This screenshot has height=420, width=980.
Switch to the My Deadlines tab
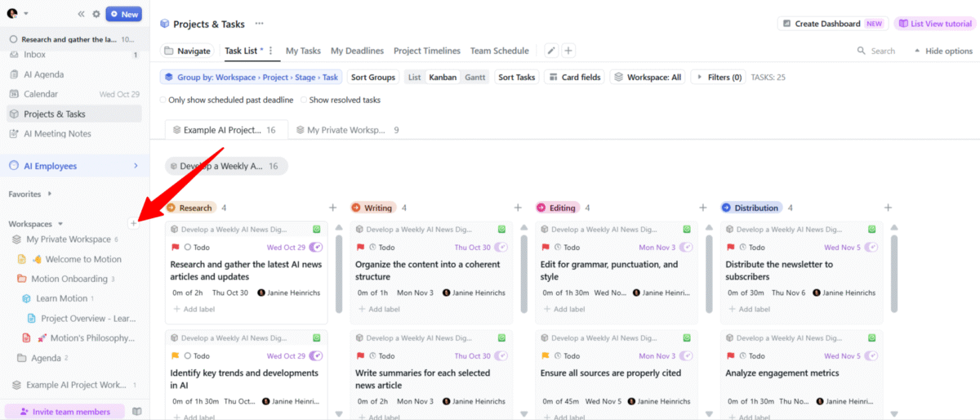[357, 51]
